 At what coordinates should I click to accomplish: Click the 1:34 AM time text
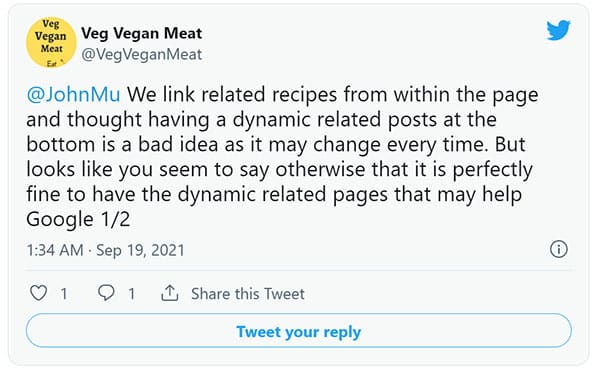pos(55,250)
